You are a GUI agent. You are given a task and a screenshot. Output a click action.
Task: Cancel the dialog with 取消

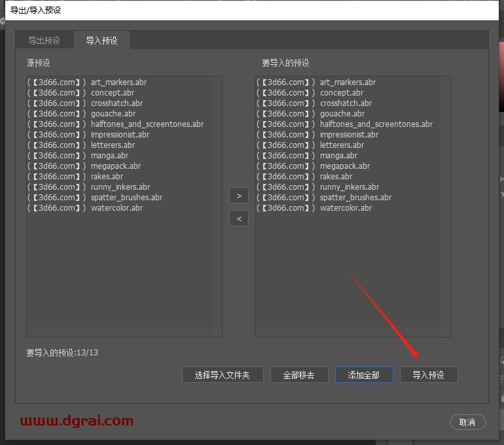tap(467, 422)
